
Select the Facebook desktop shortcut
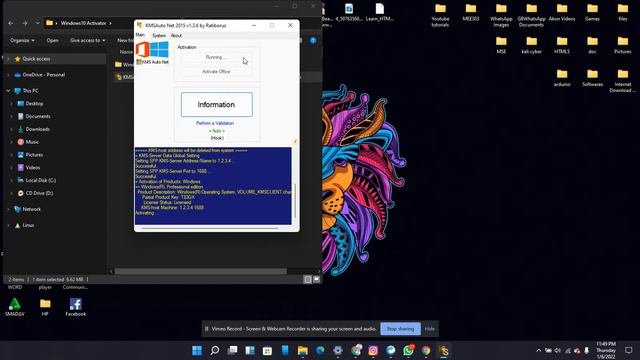[76, 307]
